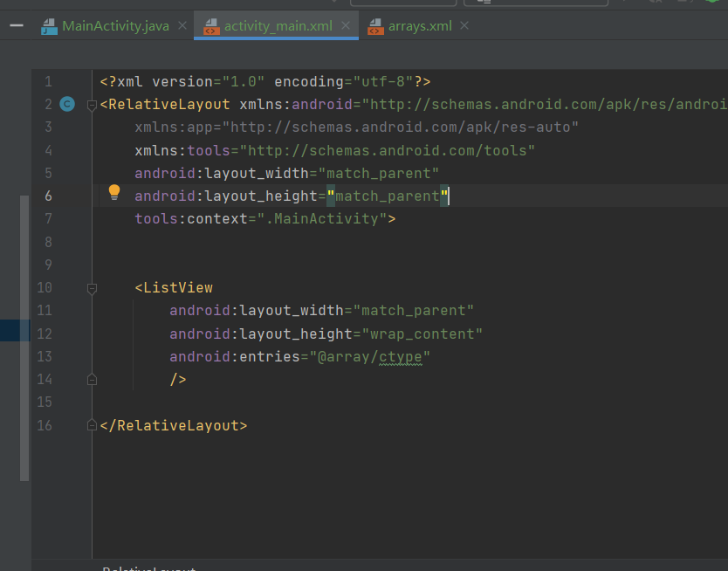Close the arrays.xml tab

[464, 26]
